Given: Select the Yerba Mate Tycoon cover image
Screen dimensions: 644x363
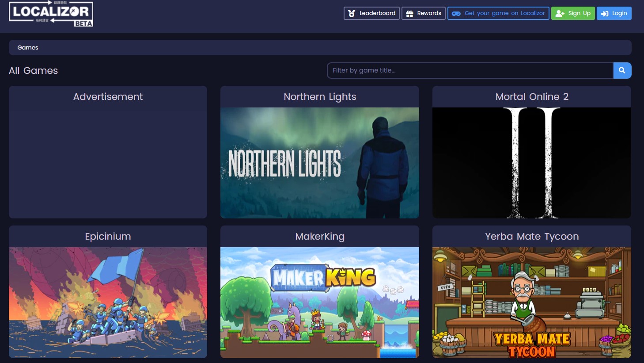Looking at the screenshot, I should [532, 302].
